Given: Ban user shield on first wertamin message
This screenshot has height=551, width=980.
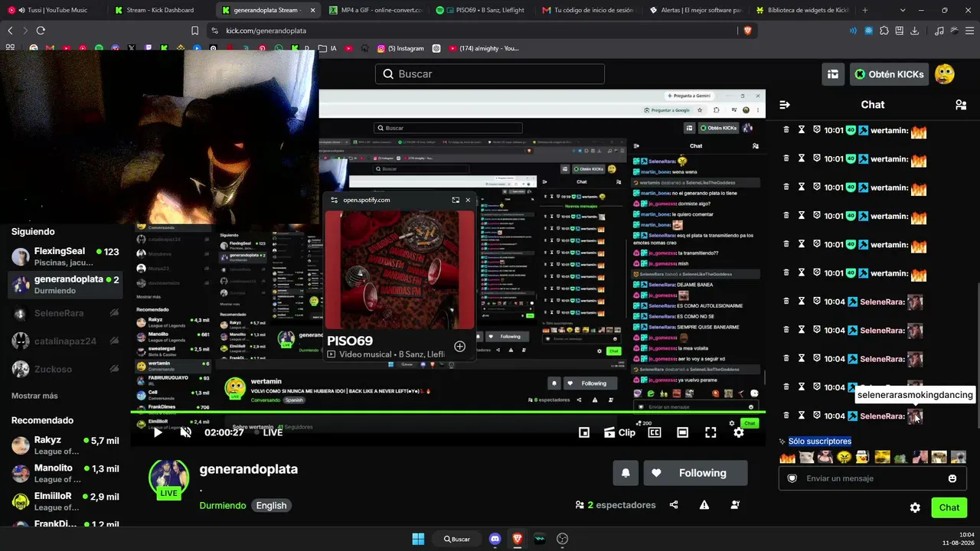Looking at the screenshot, I should 817,130.
